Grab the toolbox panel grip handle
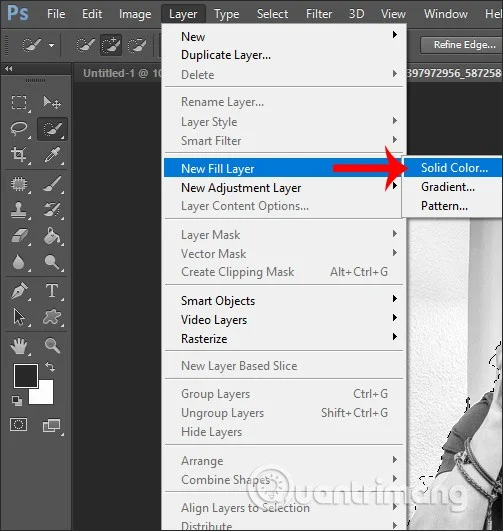 pos(35,81)
